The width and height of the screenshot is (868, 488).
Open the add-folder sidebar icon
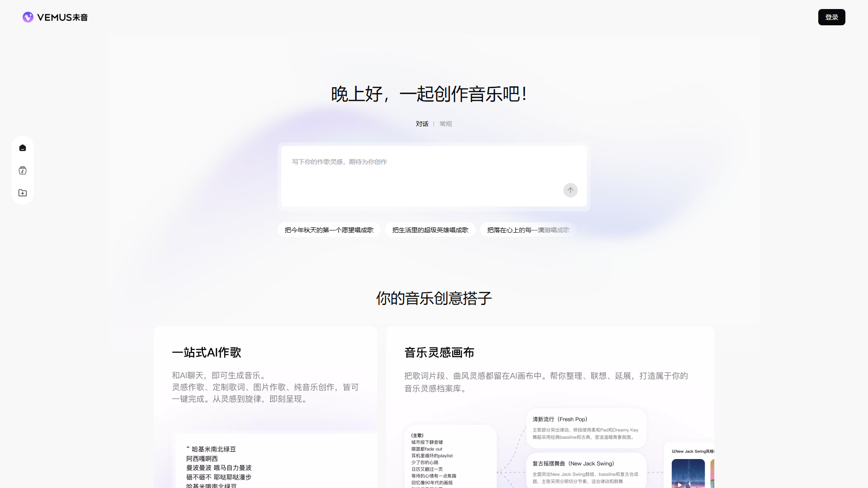(x=23, y=193)
